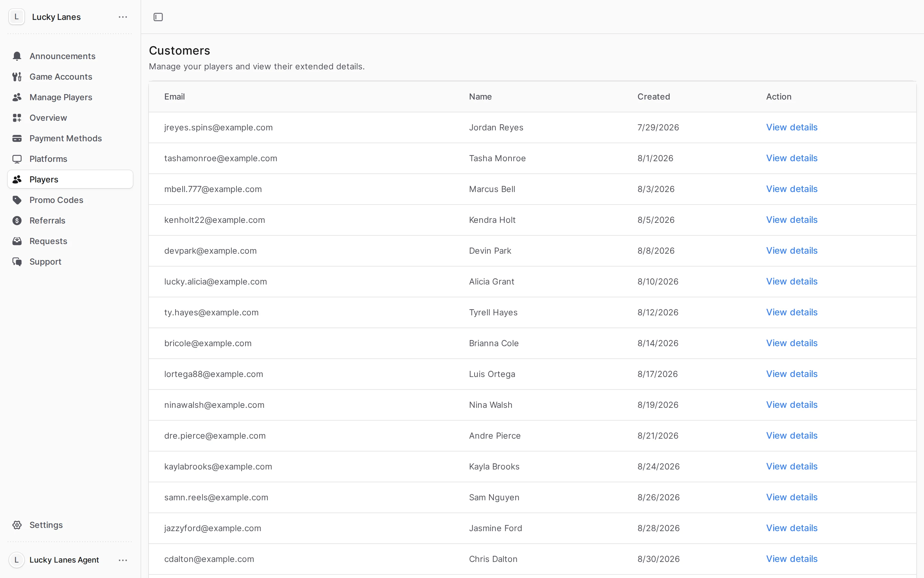
Task: View details for Kayla Brooks
Action: [x=791, y=466]
